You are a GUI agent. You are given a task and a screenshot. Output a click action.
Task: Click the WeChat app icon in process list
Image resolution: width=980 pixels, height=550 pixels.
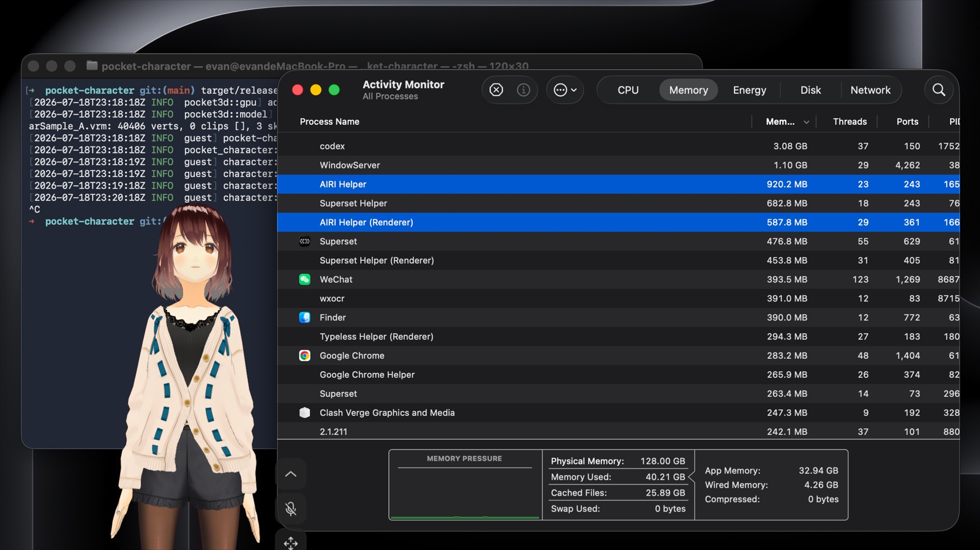coord(304,279)
